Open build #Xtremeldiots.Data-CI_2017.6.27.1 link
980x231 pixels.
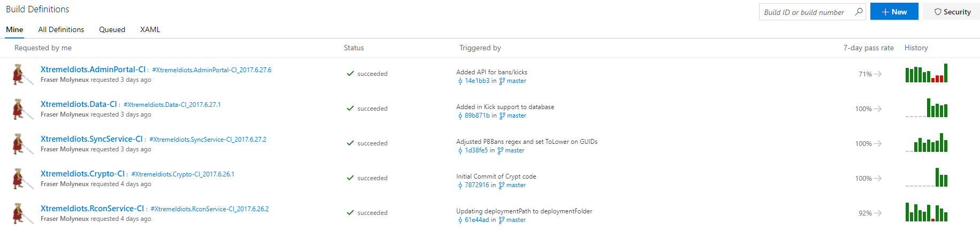point(172,105)
